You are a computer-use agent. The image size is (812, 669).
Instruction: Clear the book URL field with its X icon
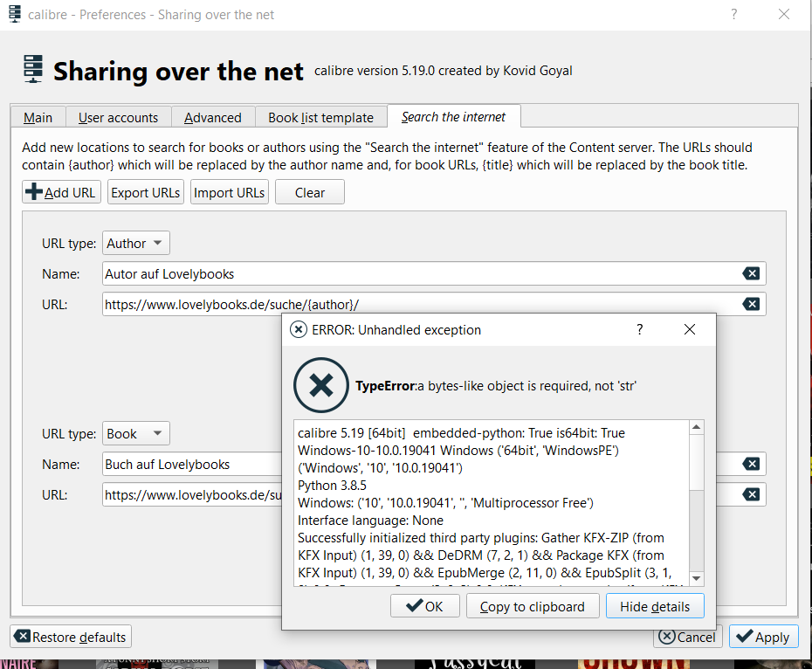click(x=751, y=494)
